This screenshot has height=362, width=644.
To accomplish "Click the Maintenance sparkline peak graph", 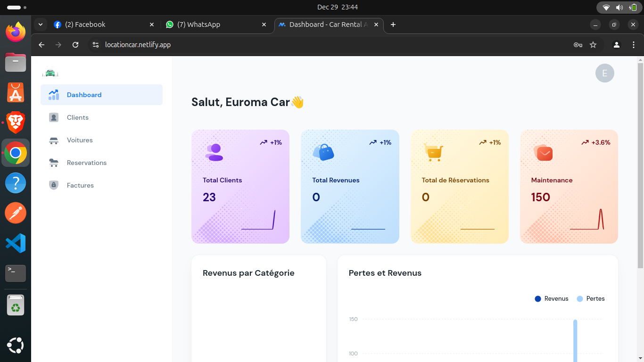I will pos(587,220).
